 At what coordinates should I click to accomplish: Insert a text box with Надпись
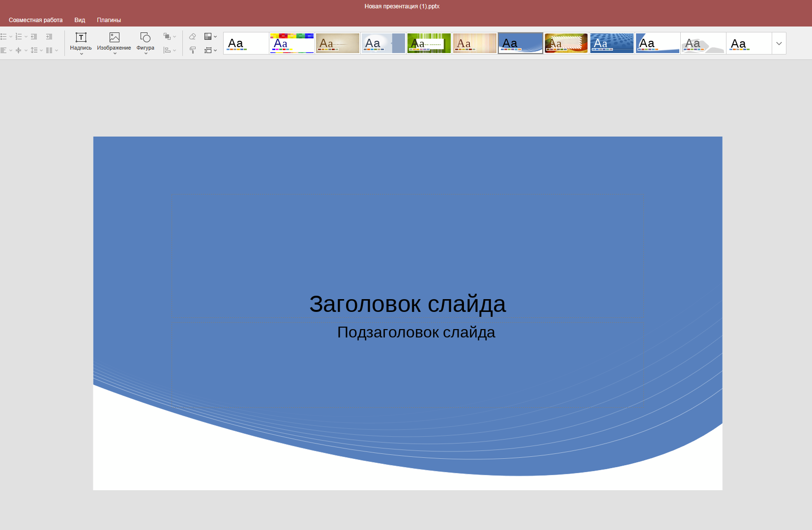pyautogui.click(x=81, y=41)
